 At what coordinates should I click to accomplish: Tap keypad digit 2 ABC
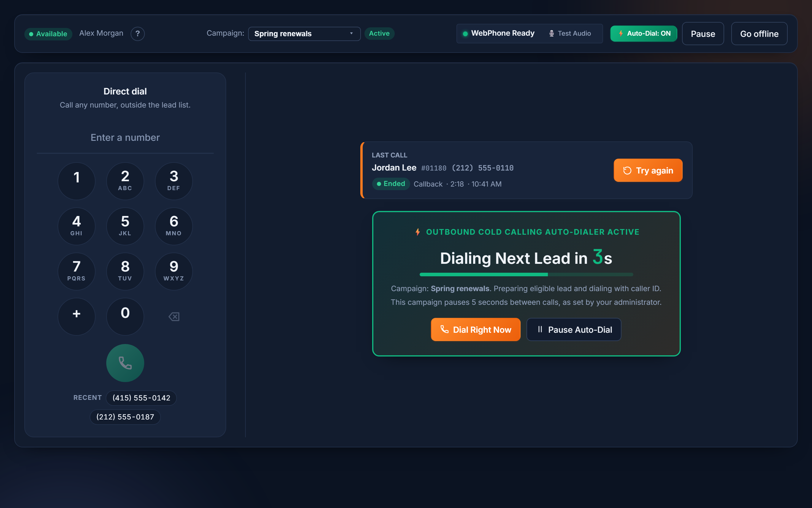coord(125,181)
